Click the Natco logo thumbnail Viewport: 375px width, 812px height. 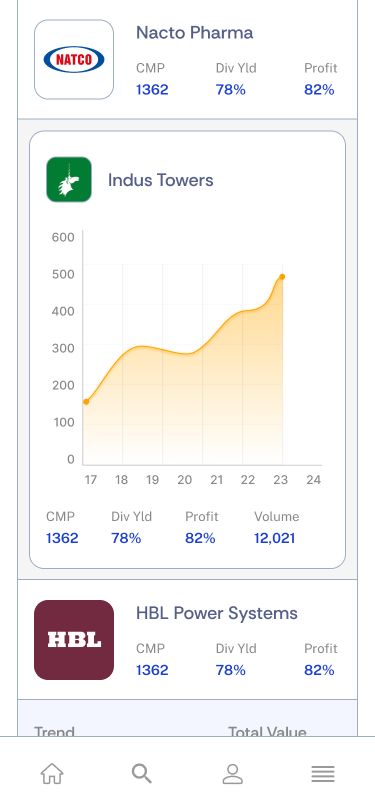74,60
